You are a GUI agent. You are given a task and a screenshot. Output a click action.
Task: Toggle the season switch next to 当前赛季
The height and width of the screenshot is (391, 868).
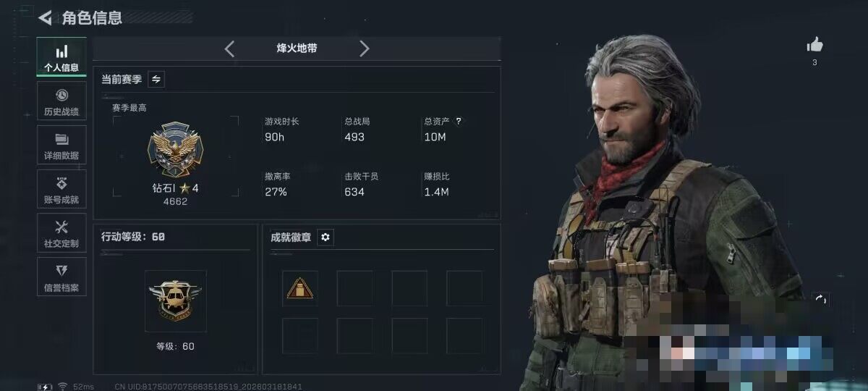click(x=156, y=79)
